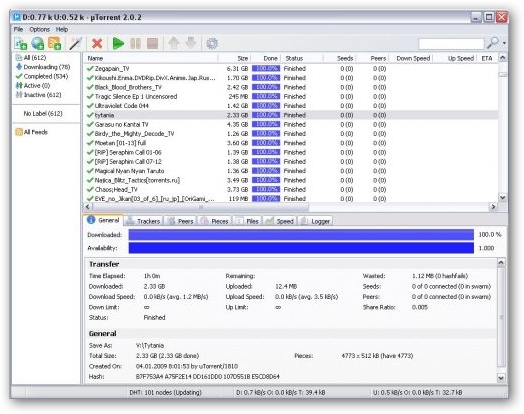Sort by the ETA column header
The image size is (524, 414).
click(487, 58)
